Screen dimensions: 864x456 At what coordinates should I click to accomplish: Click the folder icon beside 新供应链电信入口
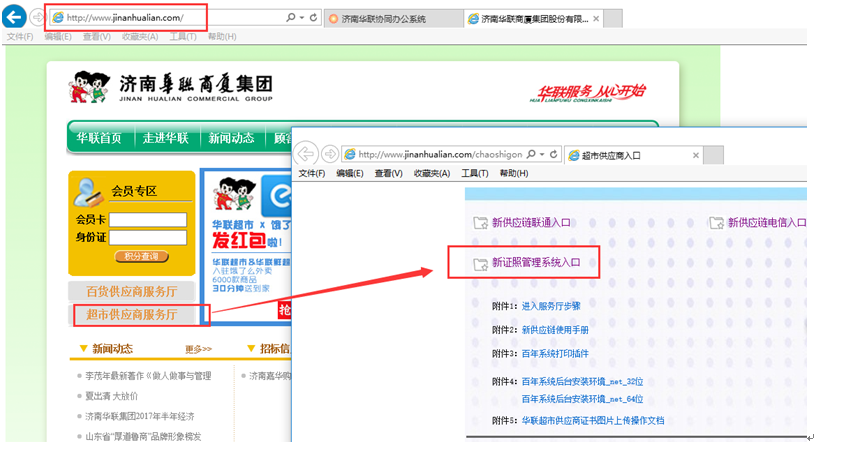pos(716,223)
